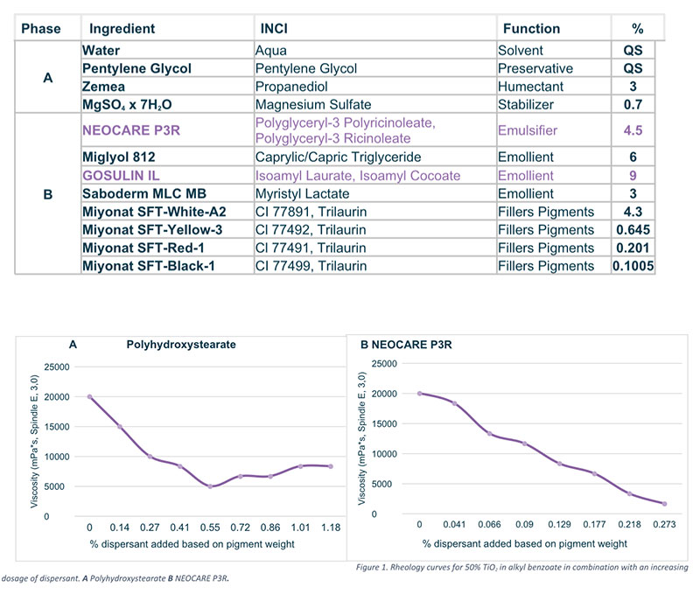Click the Miyonat SFT-White-A2 ingredient cell
The width and height of the screenshot is (700, 608).
(x=152, y=211)
